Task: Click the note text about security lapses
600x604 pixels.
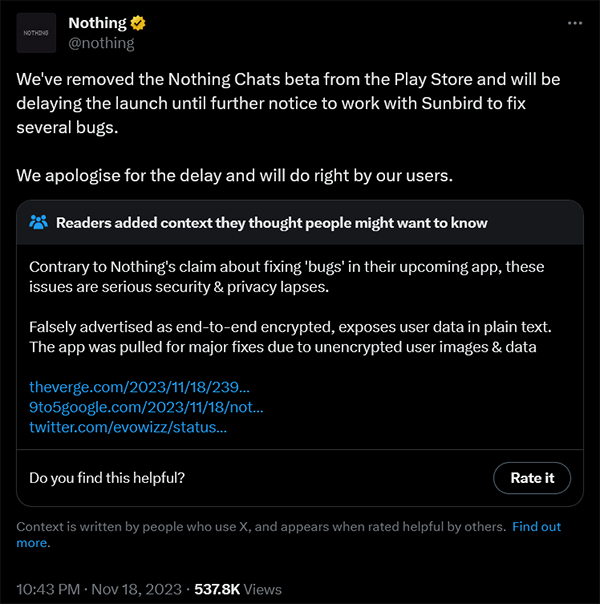Action: (x=287, y=277)
